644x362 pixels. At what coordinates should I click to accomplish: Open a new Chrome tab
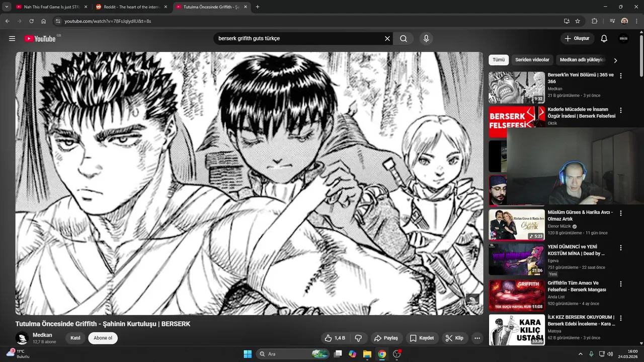point(258,7)
